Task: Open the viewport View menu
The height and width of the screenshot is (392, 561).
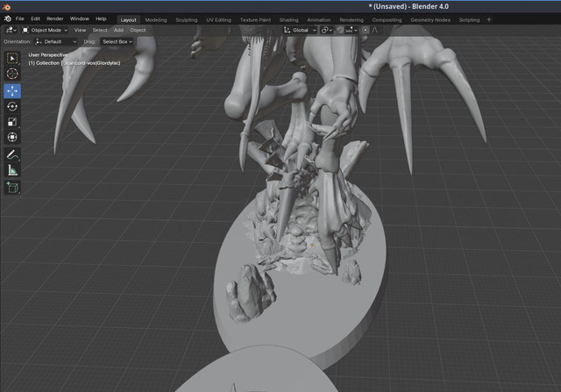Action: click(x=80, y=30)
